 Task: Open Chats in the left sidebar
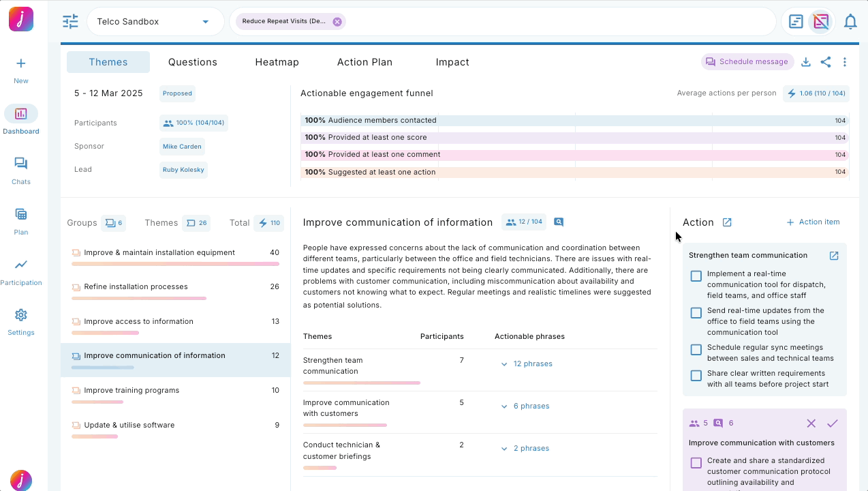[21, 170]
